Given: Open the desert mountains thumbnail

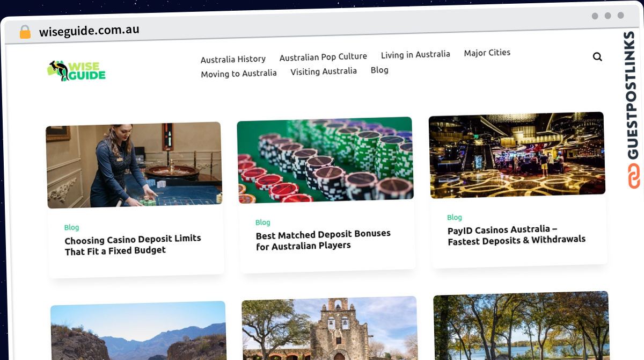Looking at the screenshot, I should (139, 332).
